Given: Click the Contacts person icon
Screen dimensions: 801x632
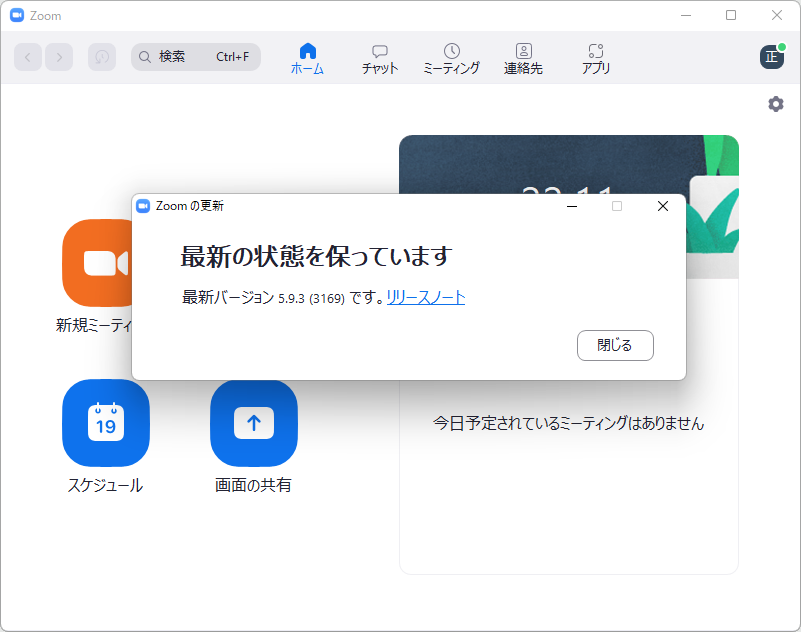Looking at the screenshot, I should tap(523, 50).
